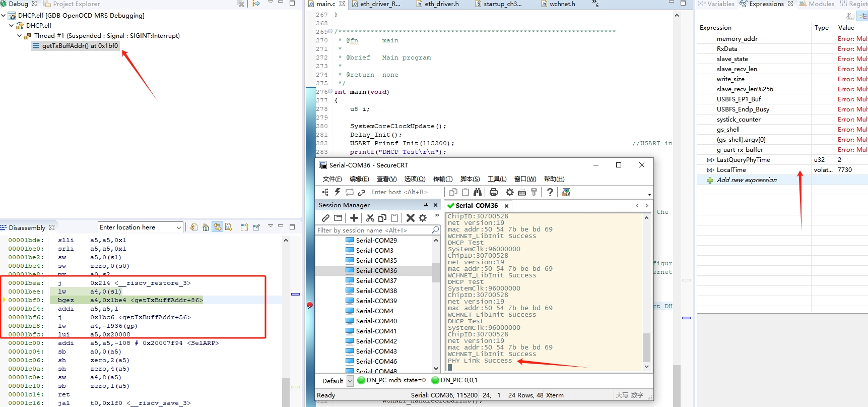
Task: Click the Pin to Debug Context icon
Action: [x=256, y=227]
